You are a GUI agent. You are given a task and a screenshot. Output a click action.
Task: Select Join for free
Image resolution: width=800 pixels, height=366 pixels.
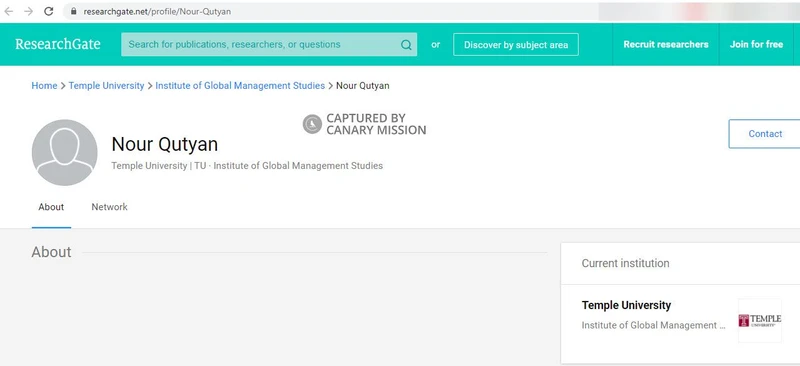tap(756, 44)
